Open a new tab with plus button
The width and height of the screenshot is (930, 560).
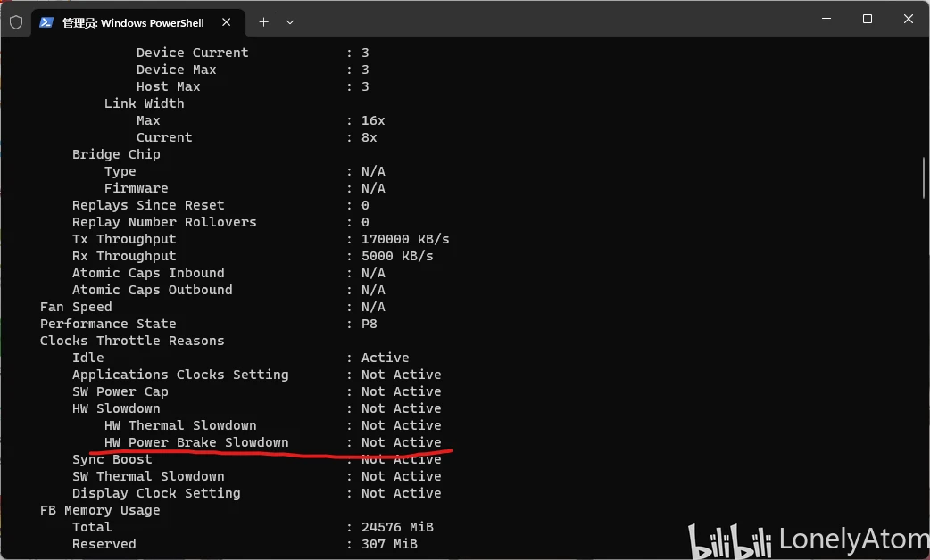264,22
